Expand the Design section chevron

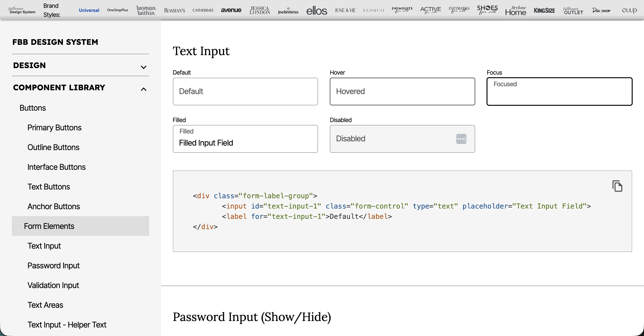[x=144, y=67]
